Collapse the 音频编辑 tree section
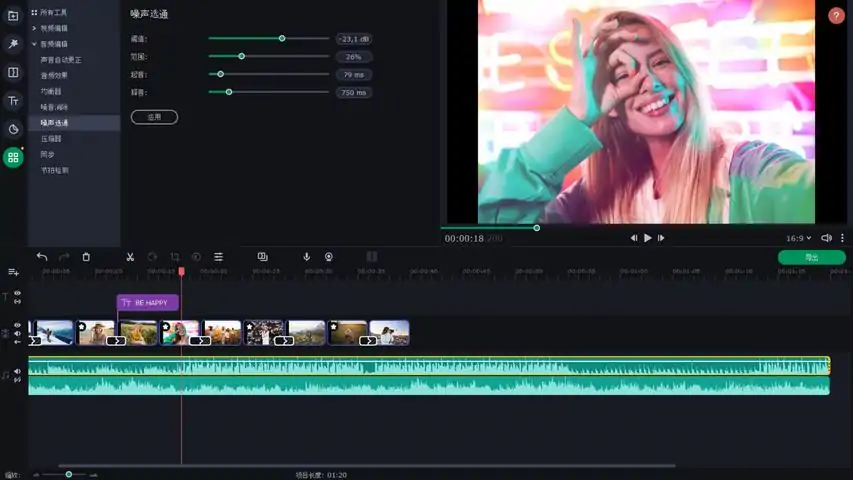The height and width of the screenshot is (480, 853). pyautogui.click(x=34, y=44)
